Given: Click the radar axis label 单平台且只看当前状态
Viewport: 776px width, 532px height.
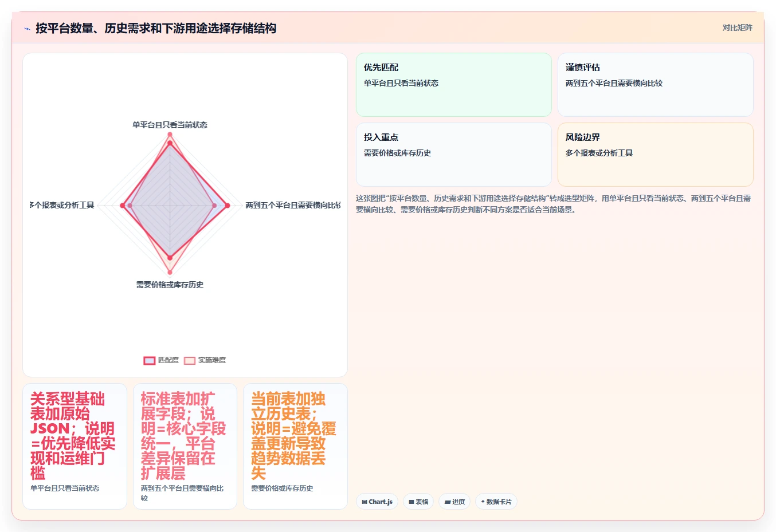Looking at the screenshot, I should tap(170, 125).
